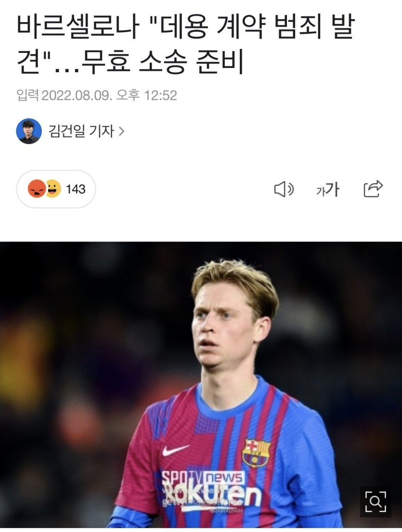Screen dimensions: 402x532
Task: Open reporter page via 김건일 기자 name
Action: tap(81, 131)
